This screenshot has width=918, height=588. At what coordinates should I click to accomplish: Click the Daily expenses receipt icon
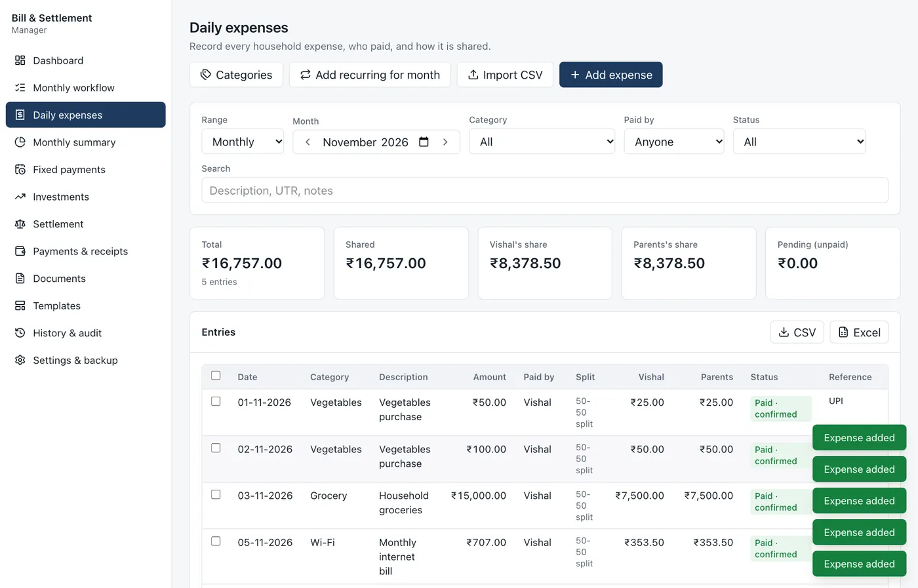(20, 115)
